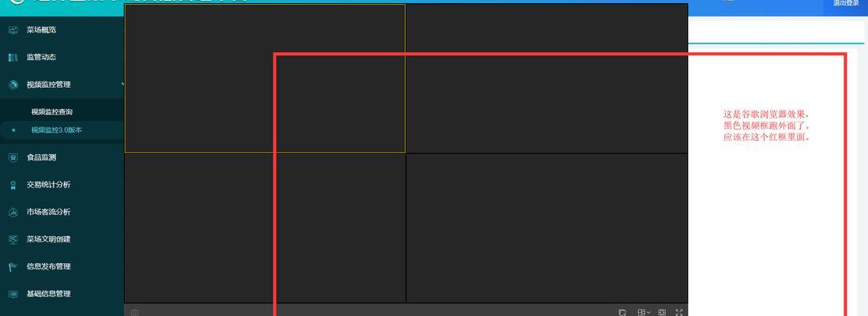Click the 菜场文明创建 icon
Viewport: 868px width, 316px height.
pyautogui.click(x=13, y=239)
